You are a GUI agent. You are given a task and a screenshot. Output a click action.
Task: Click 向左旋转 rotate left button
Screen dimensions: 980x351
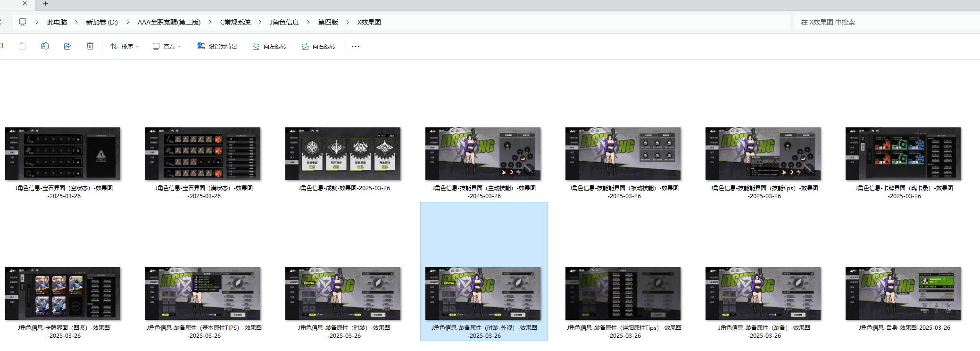[x=269, y=46]
